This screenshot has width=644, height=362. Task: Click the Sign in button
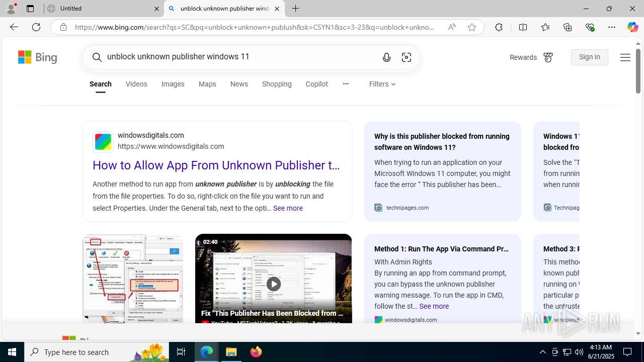tap(590, 57)
